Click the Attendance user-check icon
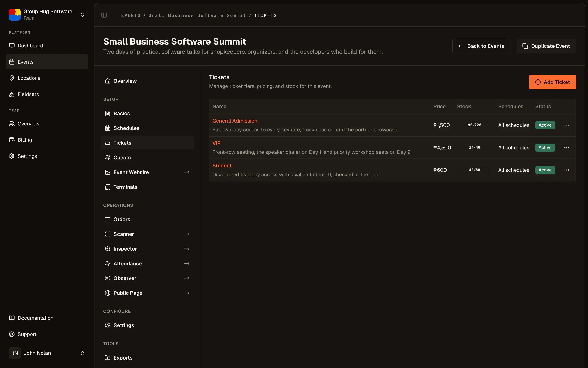Viewport: 588px width, 368px height. tap(108, 264)
